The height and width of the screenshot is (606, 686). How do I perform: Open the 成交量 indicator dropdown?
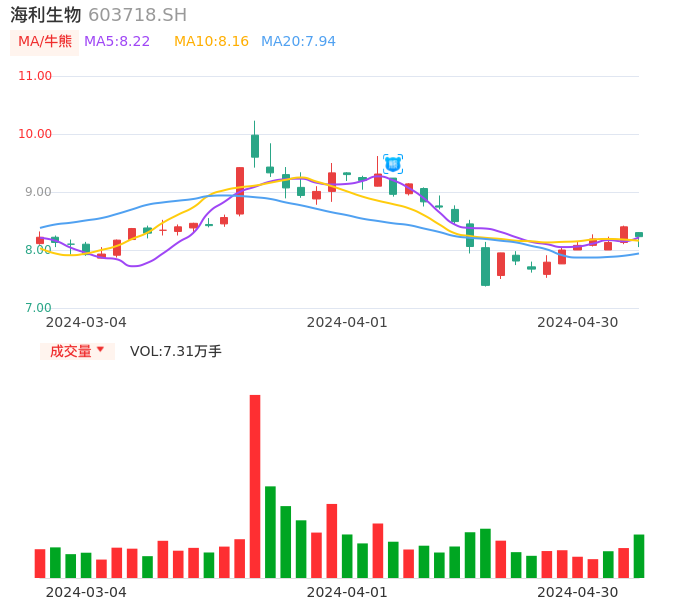77,351
